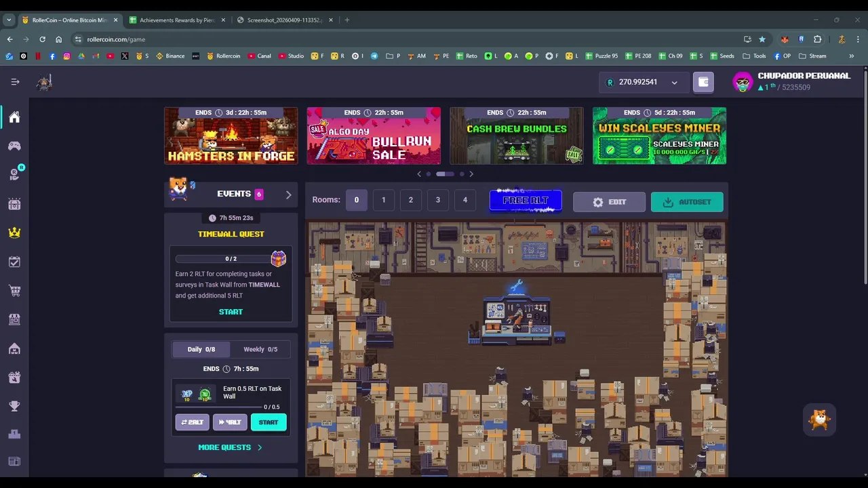Image resolution: width=868 pixels, height=488 pixels.
Task: Click the 4 RLT quest skip button
Action: 230,422
